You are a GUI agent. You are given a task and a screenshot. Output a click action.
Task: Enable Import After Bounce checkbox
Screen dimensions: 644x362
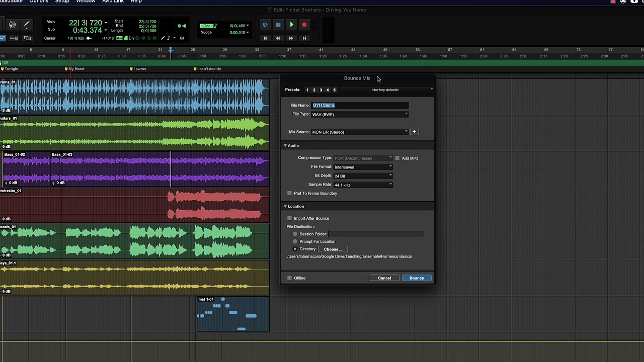(x=289, y=218)
